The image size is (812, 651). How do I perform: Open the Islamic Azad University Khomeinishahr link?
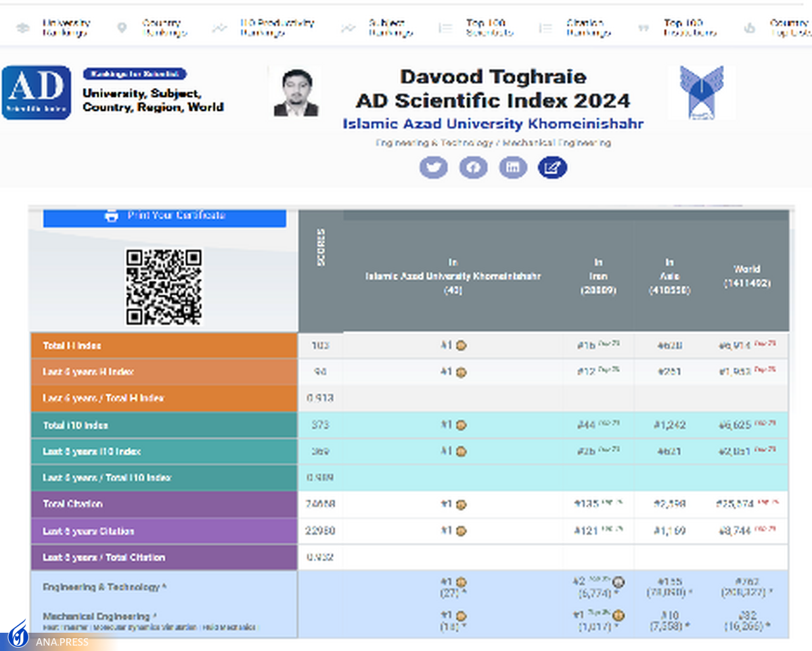coord(493,125)
